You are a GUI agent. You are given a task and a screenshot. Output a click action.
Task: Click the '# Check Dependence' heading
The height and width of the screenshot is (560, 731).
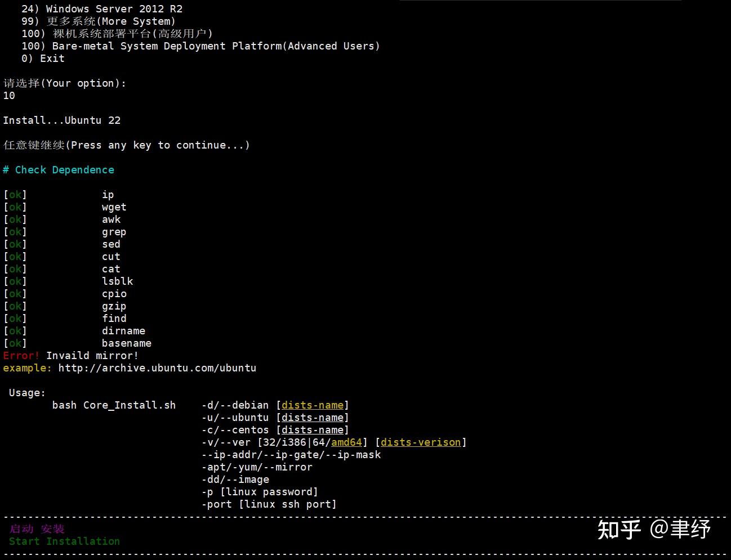(59, 170)
